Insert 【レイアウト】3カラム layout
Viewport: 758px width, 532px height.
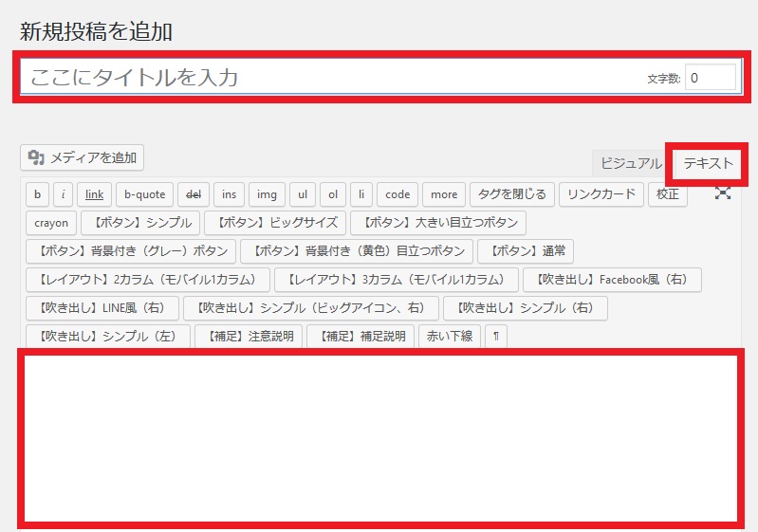[397, 280]
